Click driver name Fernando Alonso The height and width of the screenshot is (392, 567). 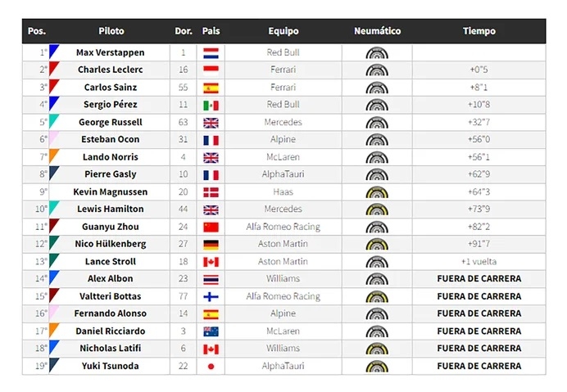click(111, 313)
